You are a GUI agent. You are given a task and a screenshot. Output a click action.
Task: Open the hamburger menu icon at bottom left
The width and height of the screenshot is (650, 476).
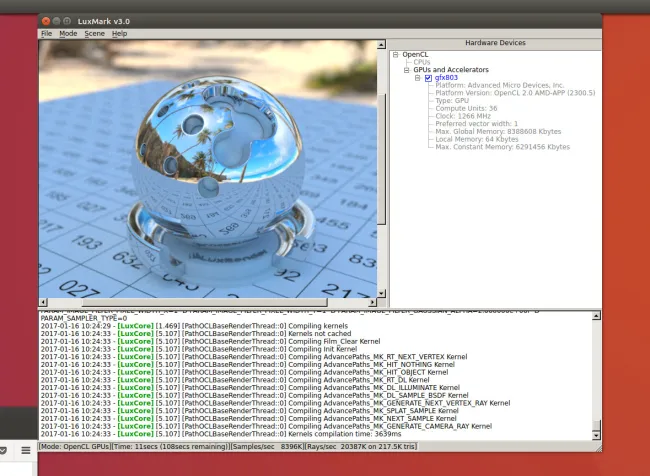coord(26,450)
